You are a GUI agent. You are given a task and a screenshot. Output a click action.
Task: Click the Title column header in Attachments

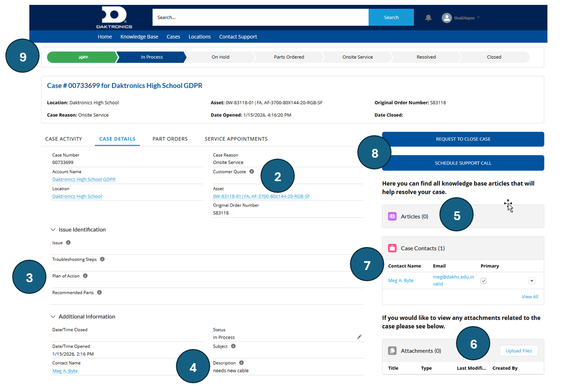click(x=393, y=368)
